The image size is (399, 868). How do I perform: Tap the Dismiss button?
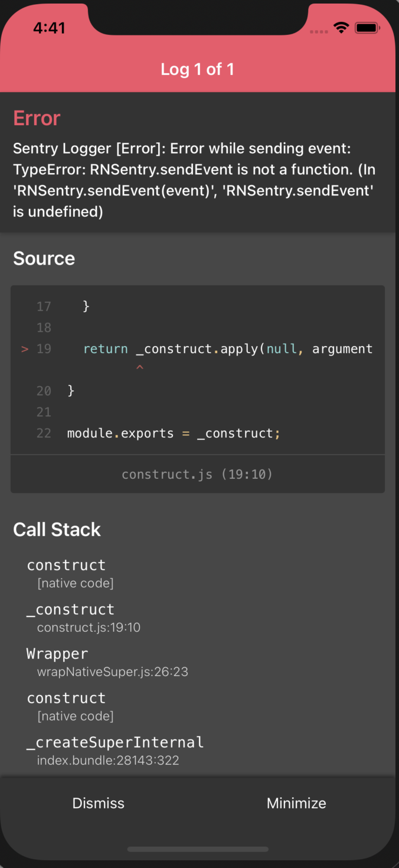(99, 803)
